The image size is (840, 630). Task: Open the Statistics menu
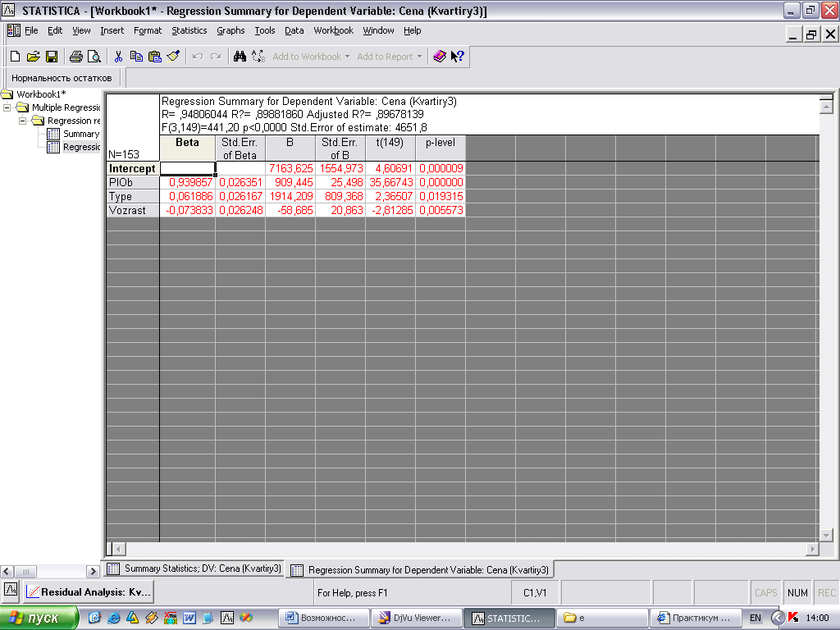pos(189,30)
